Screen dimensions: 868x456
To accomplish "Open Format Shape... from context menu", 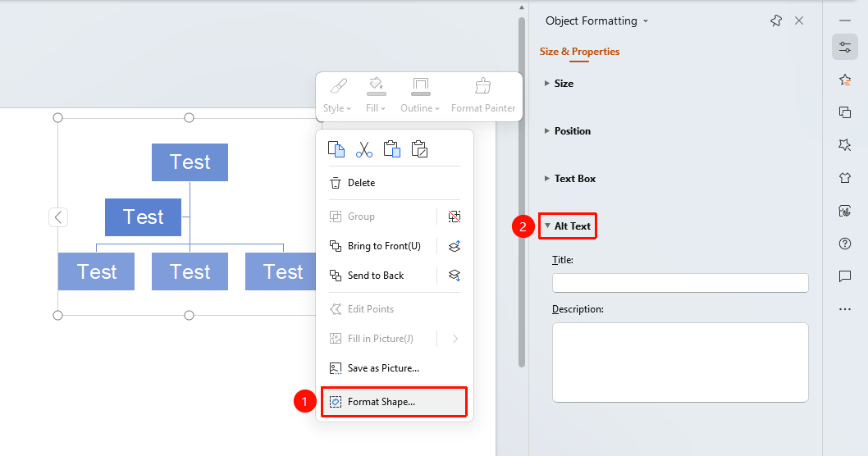I will pyautogui.click(x=394, y=402).
